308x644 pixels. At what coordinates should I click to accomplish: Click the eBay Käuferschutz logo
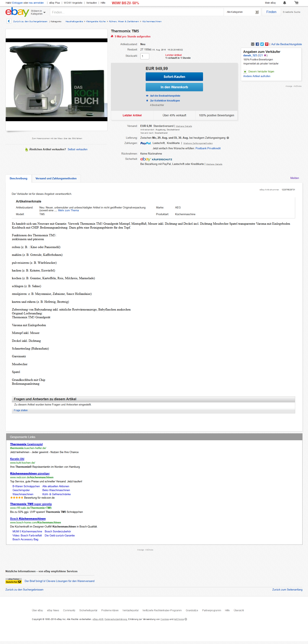click(x=156, y=159)
